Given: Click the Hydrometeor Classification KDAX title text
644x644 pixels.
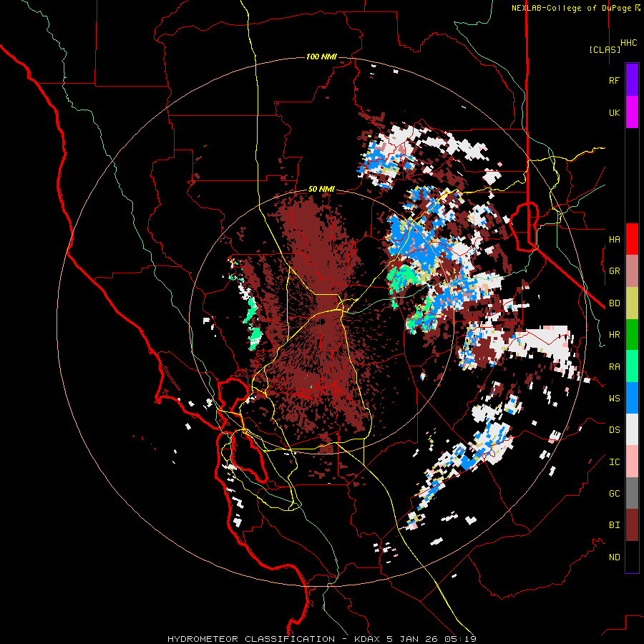Looking at the screenshot, I should pos(321,639).
